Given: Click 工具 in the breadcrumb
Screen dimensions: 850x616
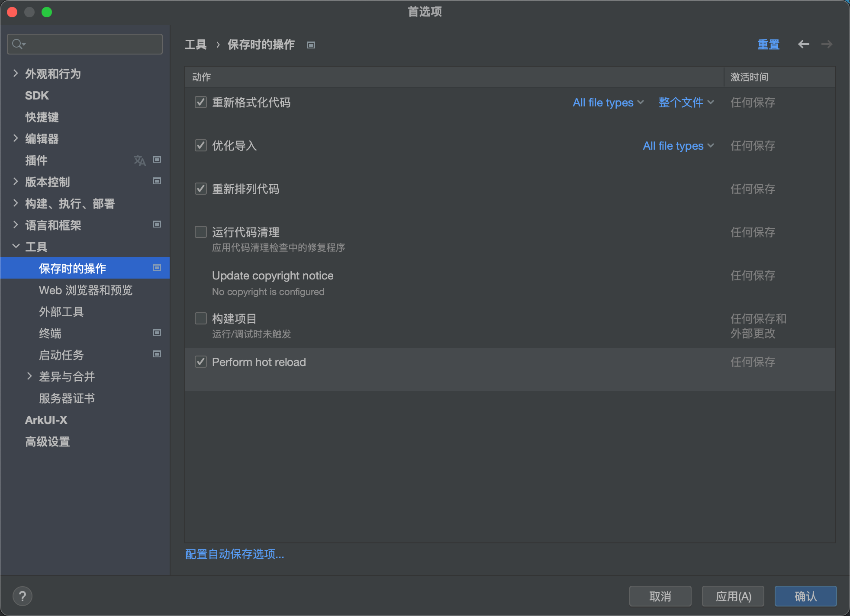Looking at the screenshot, I should point(196,45).
